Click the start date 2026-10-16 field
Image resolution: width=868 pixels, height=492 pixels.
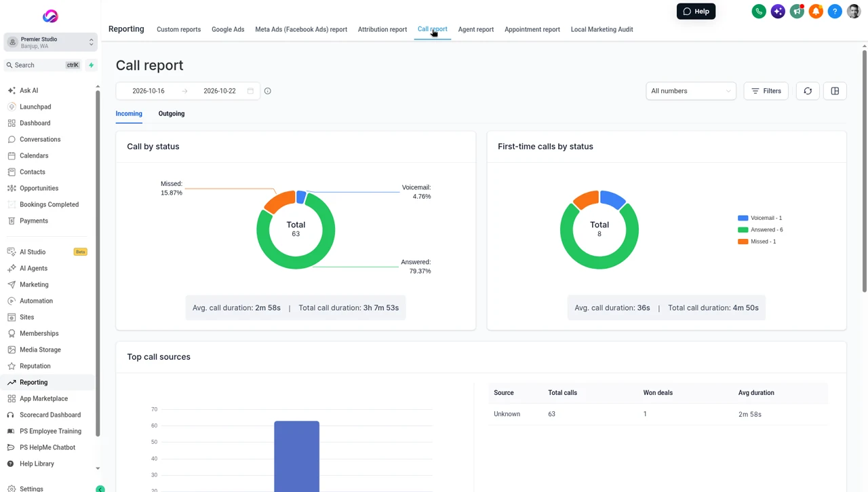pos(149,91)
